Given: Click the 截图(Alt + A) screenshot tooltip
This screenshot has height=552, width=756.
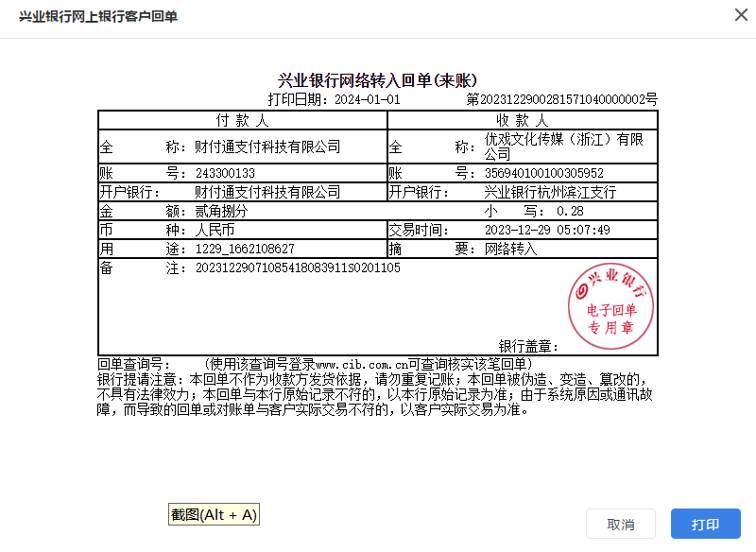Looking at the screenshot, I should click(214, 514).
